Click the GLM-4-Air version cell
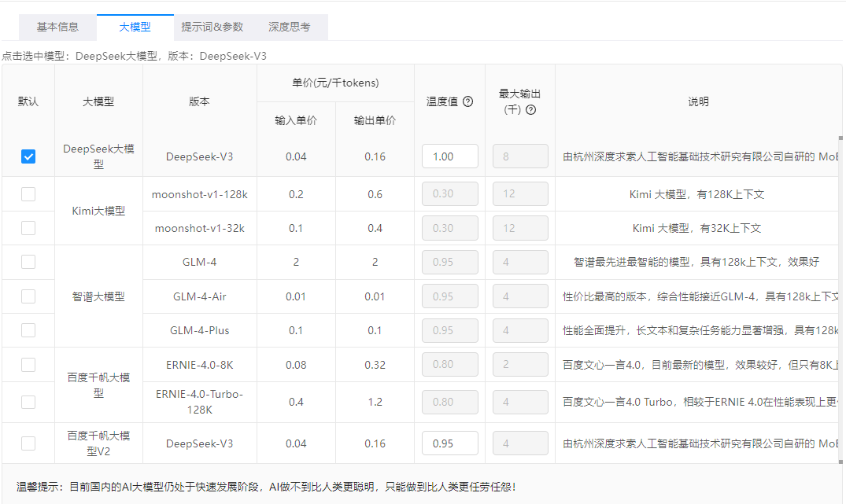Image resolution: width=846 pixels, height=504 pixels. (200, 296)
